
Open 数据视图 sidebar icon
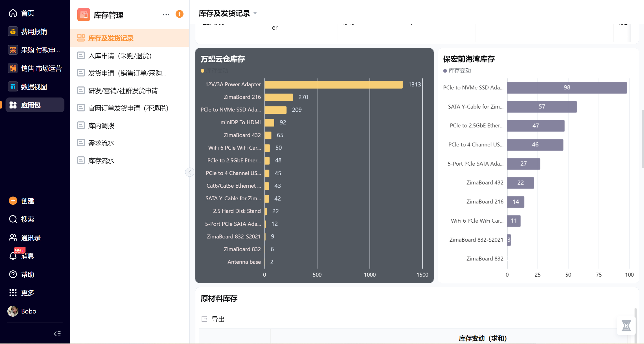pyautogui.click(x=13, y=87)
